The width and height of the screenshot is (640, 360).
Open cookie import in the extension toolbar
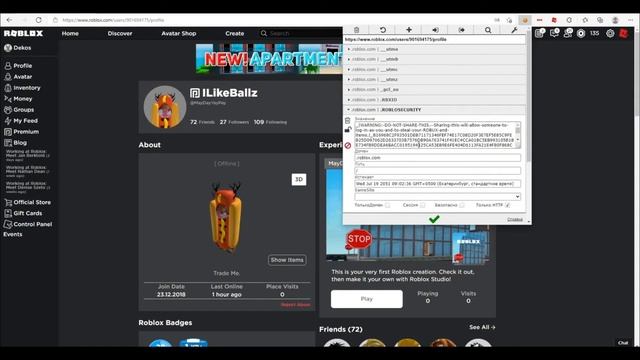coord(435,30)
